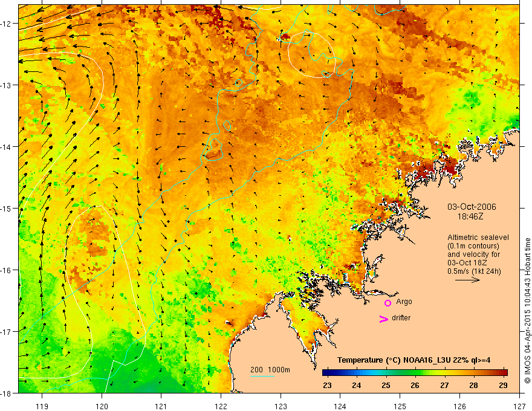Viewport: 532px width, 411px height.
Task: Click the longitude label 120
Action: tap(102, 406)
